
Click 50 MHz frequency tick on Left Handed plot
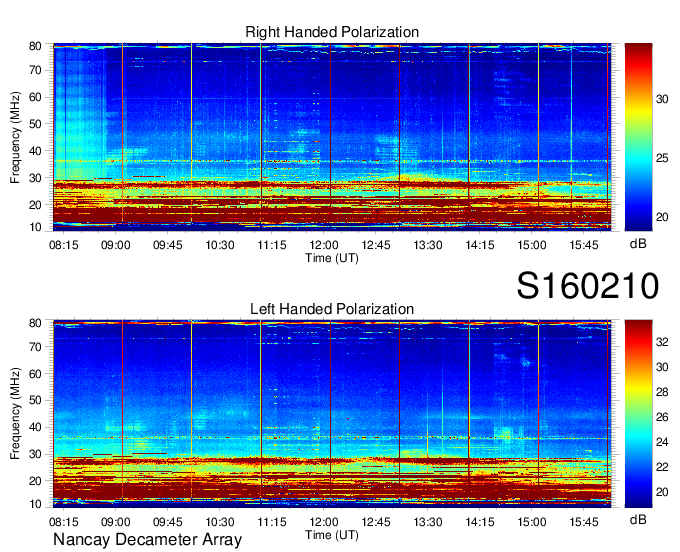(36, 400)
